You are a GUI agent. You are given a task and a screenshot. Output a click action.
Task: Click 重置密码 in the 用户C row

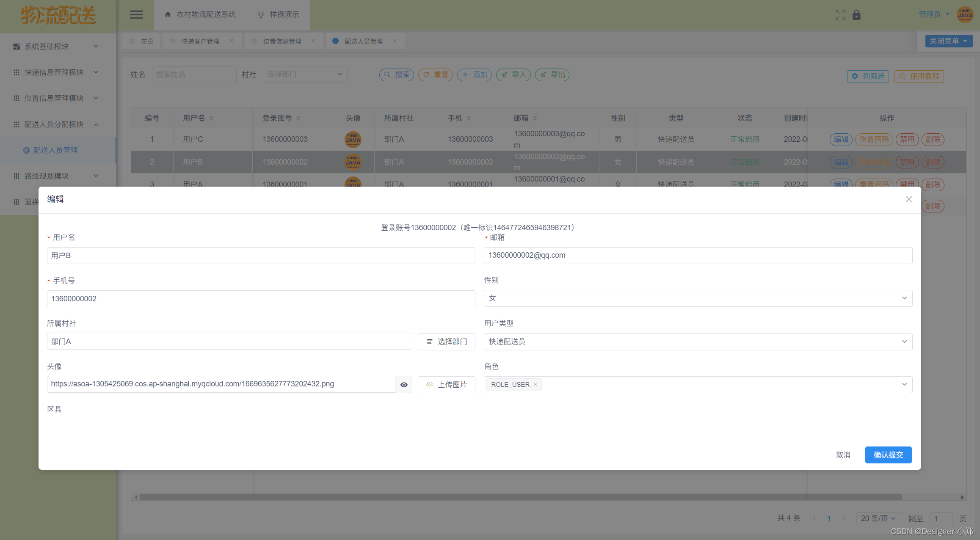[x=874, y=139]
